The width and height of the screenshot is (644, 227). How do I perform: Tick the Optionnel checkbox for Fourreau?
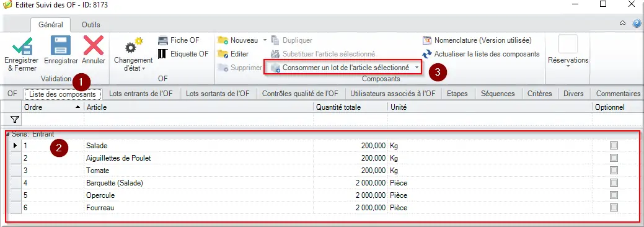tap(614, 208)
